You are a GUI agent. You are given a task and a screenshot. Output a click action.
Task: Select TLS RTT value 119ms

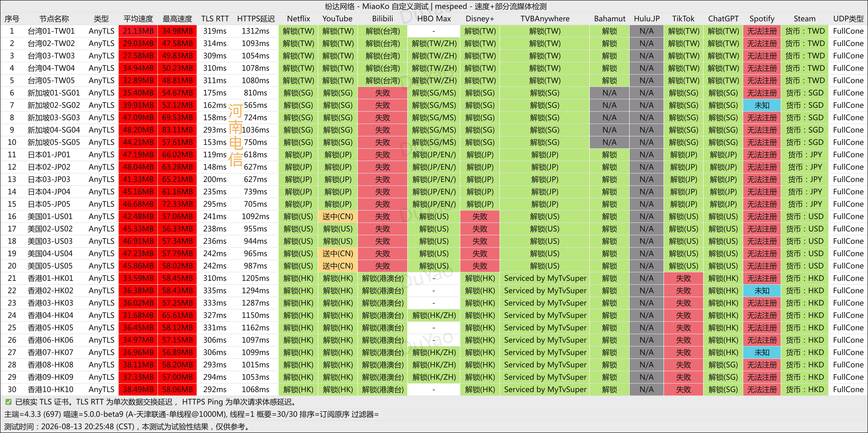pyautogui.click(x=215, y=155)
